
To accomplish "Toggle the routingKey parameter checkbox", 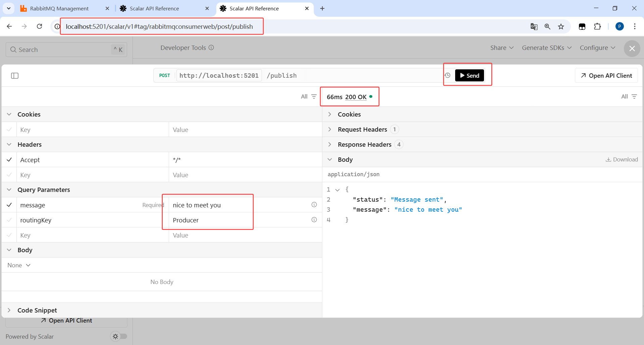I will tap(9, 220).
